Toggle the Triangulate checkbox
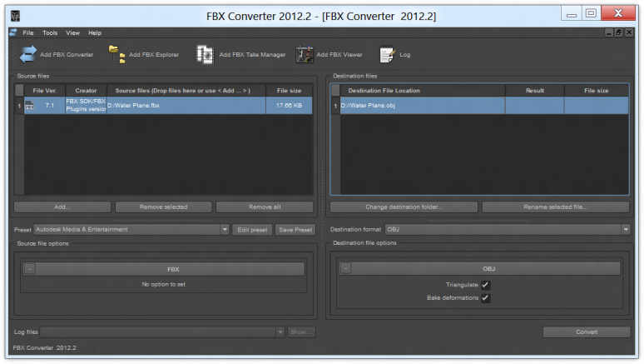Screen dimensions: 644x364 point(485,285)
